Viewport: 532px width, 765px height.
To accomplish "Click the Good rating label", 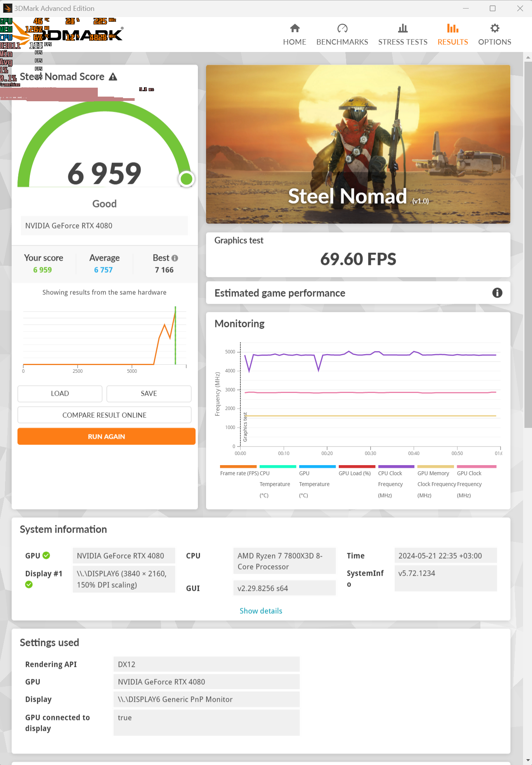I will (104, 204).
